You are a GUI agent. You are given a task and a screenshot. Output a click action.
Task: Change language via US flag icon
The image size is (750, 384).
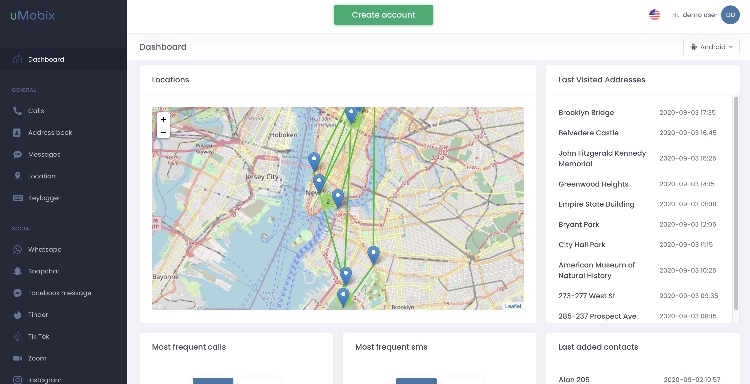pos(654,15)
